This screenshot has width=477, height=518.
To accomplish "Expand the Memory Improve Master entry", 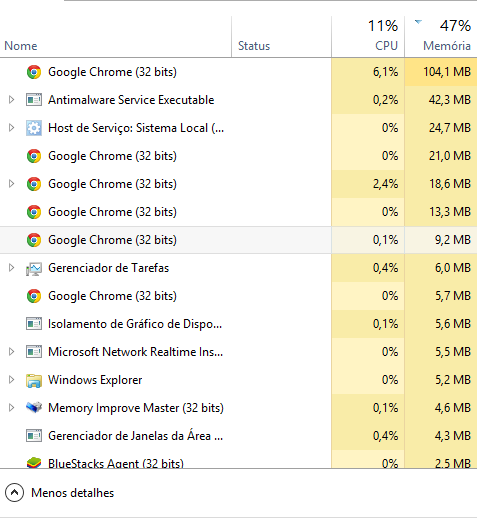I will point(11,408).
